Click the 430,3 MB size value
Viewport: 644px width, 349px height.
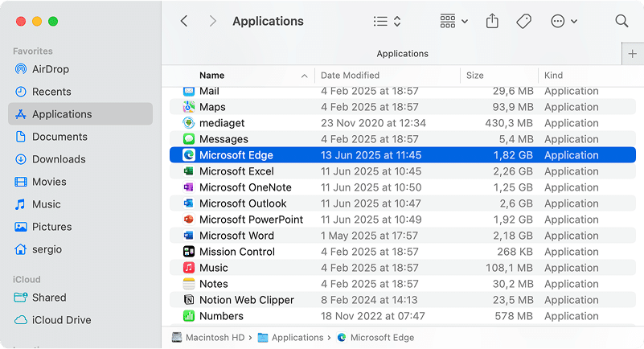[508, 123]
